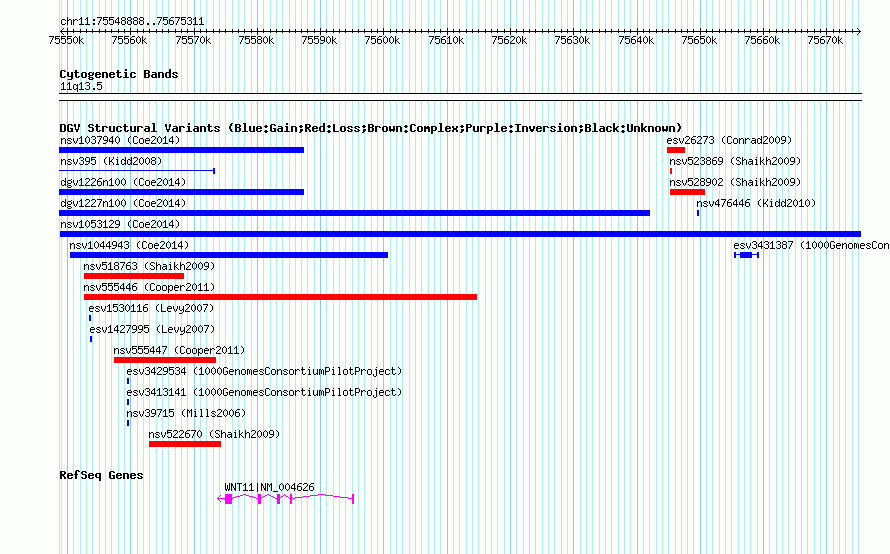The width and height of the screenshot is (890, 554).
Task: Click the esv3429534 small blue marker
Action: tap(128, 381)
